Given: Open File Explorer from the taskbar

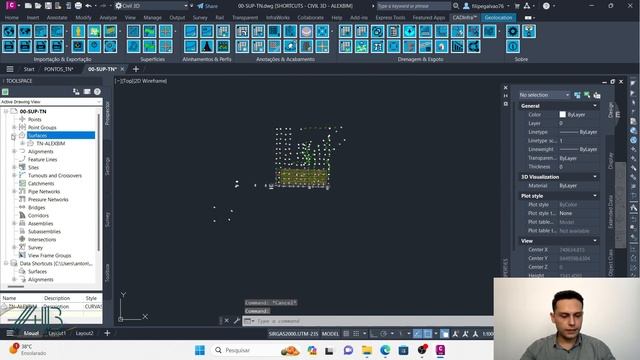Looking at the screenshot, I should click(x=367, y=350).
